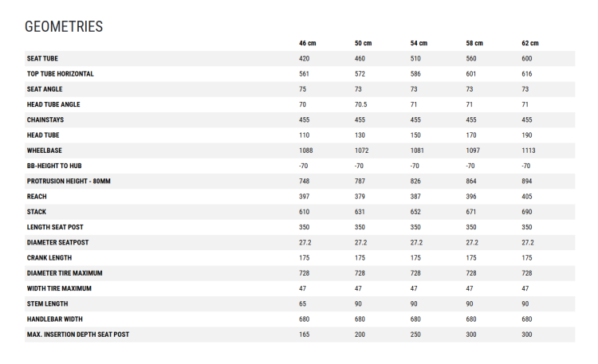
Task: Click the HANDLEBAR WIDTH row label
Action: pyautogui.click(x=54, y=319)
